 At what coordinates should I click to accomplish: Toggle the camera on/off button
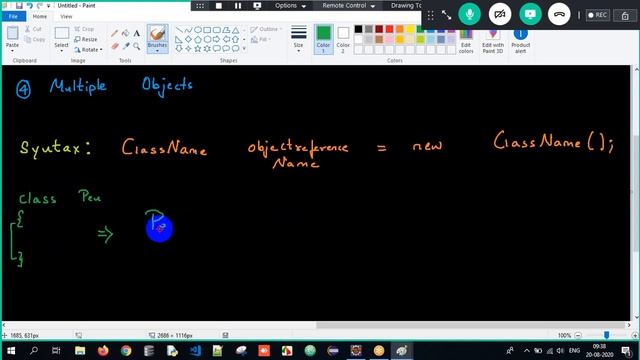tap(500, 14)
